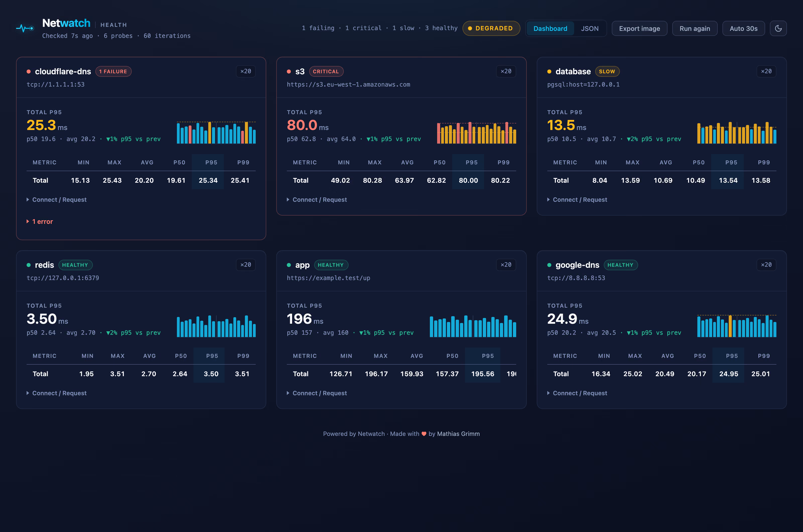Click the app latency bar chart
The width and height of the screenshot is (803, 532).
473,326
